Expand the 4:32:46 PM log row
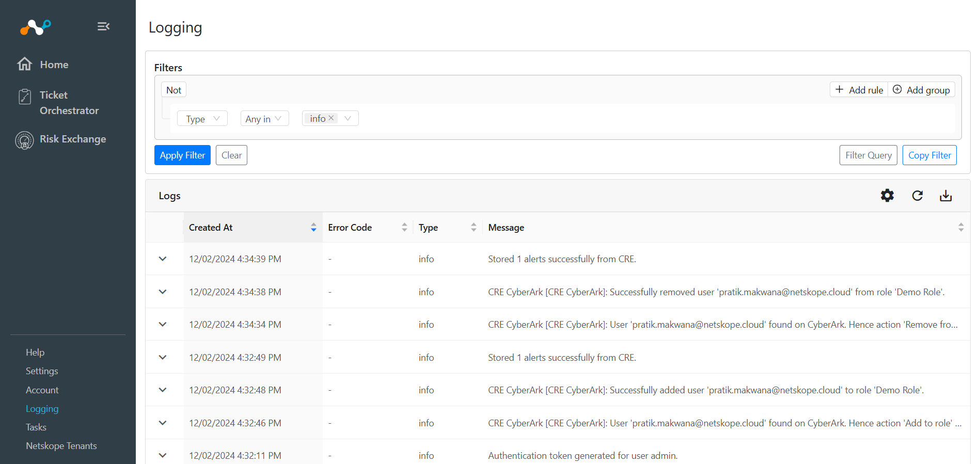Viewport: 980px width, 464px height. (163, 423)
